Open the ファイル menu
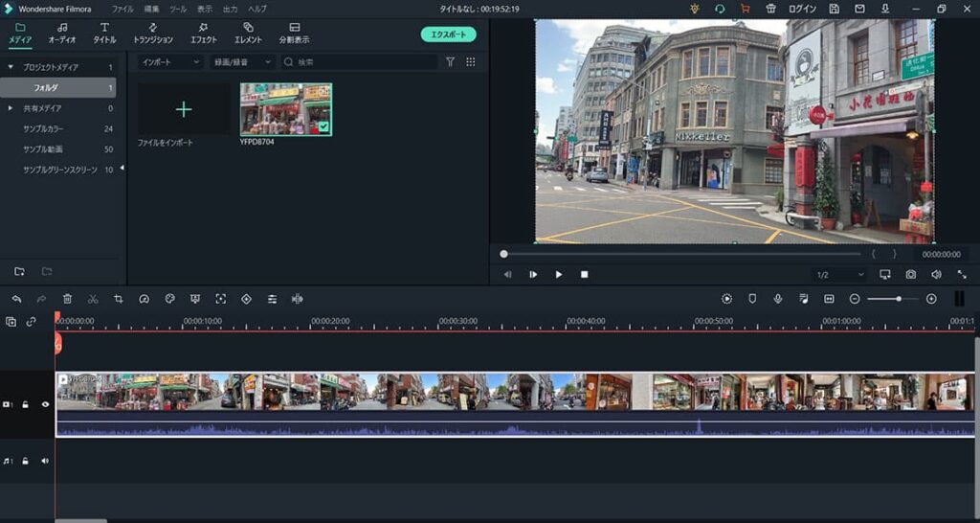This screenshot has width=980, height=523. (x=122, y=9)
